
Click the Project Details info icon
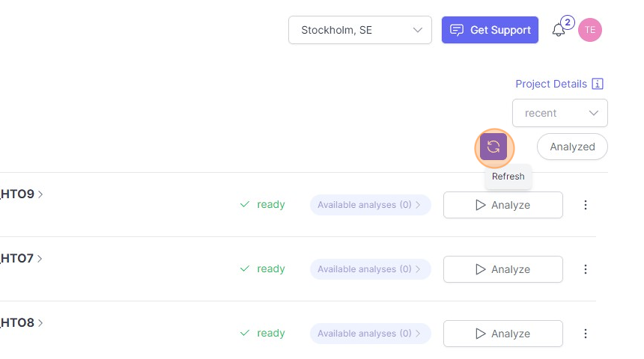point(598,84)
